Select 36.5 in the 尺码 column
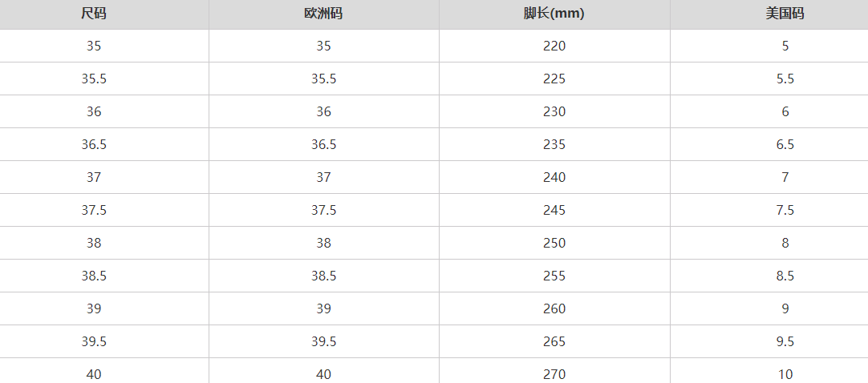The image size is (868, 383). (x=94, y=144)
